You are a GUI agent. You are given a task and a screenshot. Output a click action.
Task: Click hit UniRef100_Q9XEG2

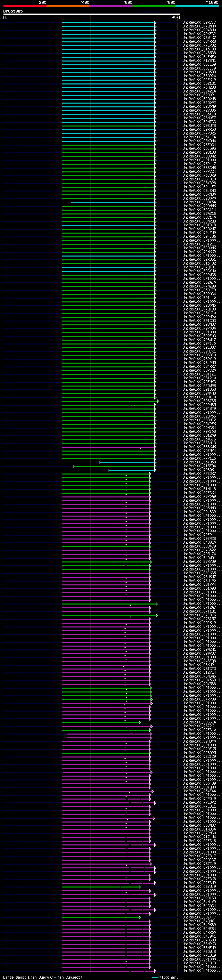point(199,34)
